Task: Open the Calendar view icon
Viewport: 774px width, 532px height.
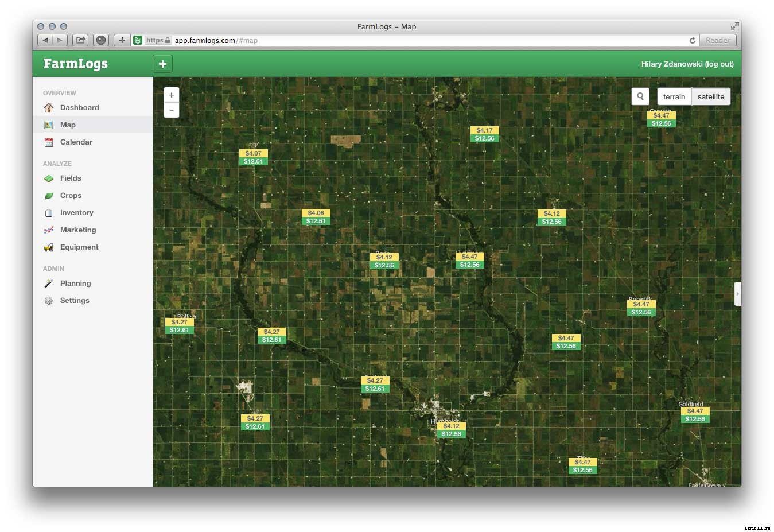Action: pos(49,142)
